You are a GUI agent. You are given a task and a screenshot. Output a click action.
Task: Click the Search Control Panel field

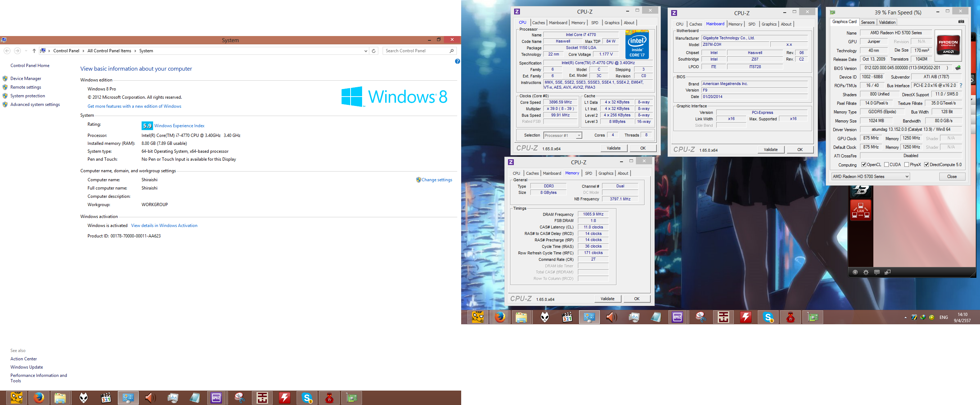click(415, 50)
